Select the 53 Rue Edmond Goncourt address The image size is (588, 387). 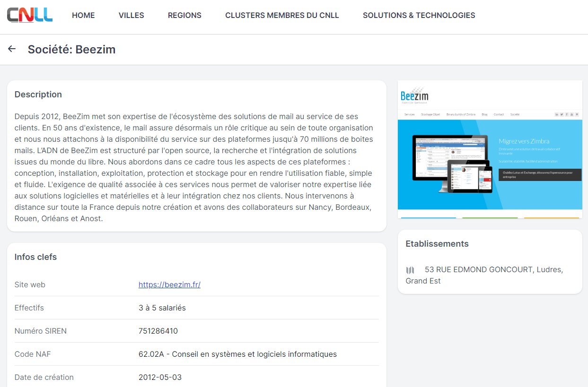(x=493, y=270)
